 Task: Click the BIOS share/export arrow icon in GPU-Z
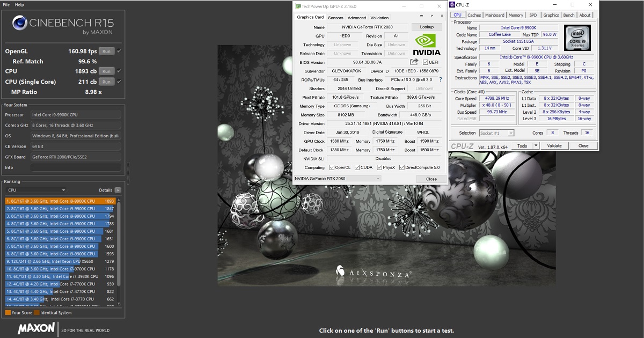coord(414,62)
